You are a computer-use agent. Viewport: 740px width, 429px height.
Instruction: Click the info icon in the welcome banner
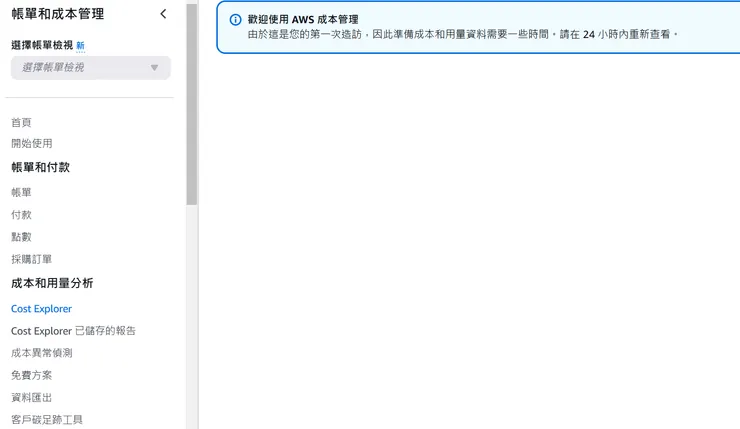coord(235,20)
